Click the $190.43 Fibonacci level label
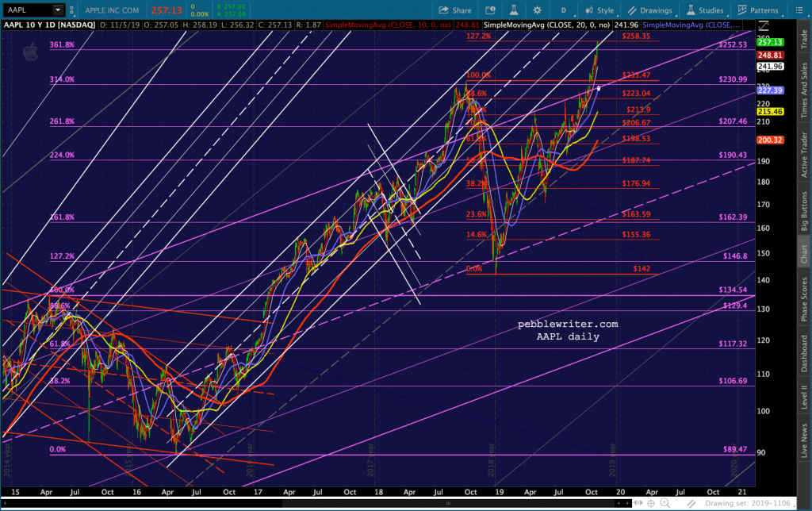Image resolution: width=812 pixels, height=511 pixels. 733,155
